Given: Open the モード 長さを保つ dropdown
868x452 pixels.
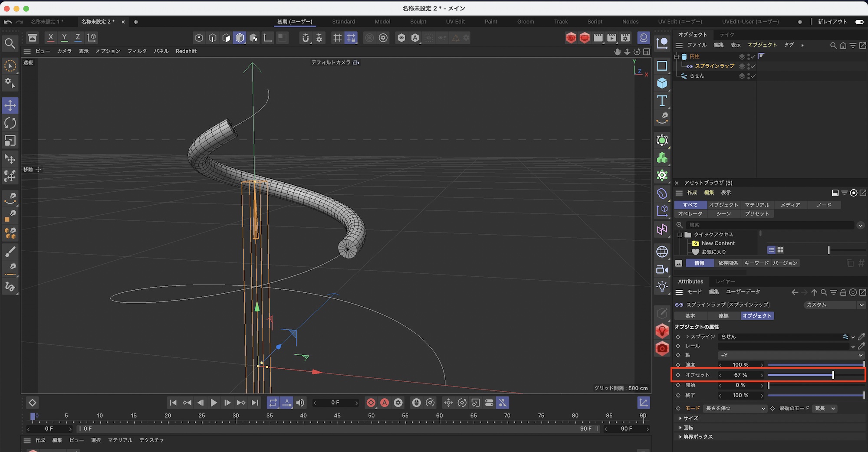Looking at the screenshot, I should (x=735, y=408).
